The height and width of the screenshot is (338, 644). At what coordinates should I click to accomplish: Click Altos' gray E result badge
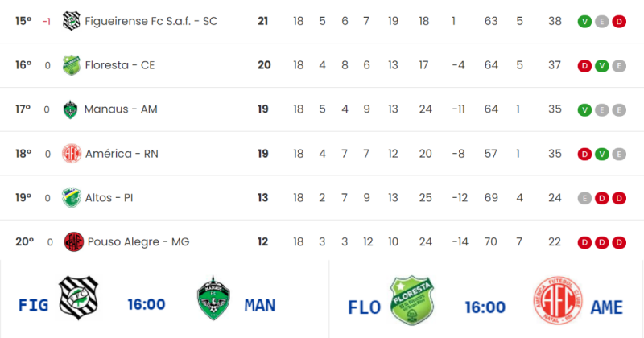[x=584, y=198]
